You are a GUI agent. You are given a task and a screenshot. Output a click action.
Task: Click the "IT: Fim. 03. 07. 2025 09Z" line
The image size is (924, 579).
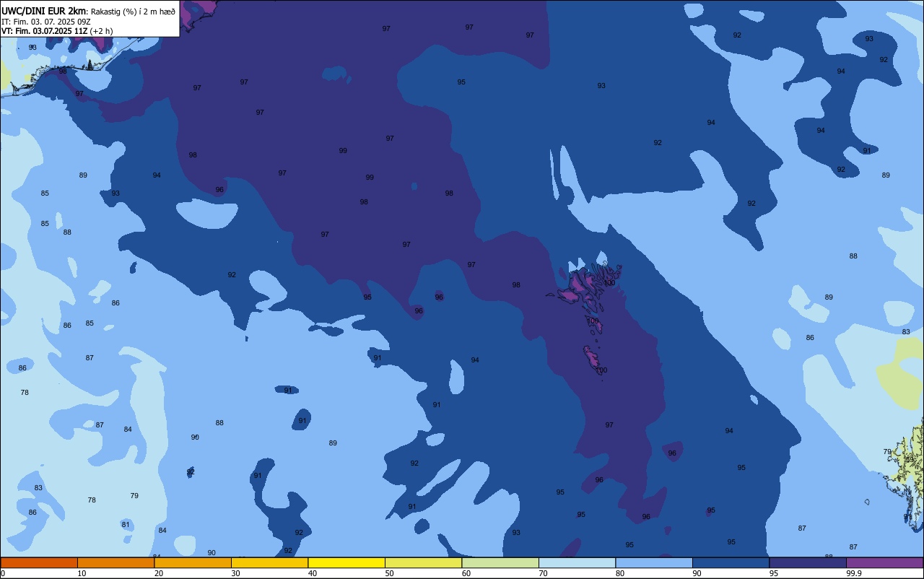click(x=45, y=22)
